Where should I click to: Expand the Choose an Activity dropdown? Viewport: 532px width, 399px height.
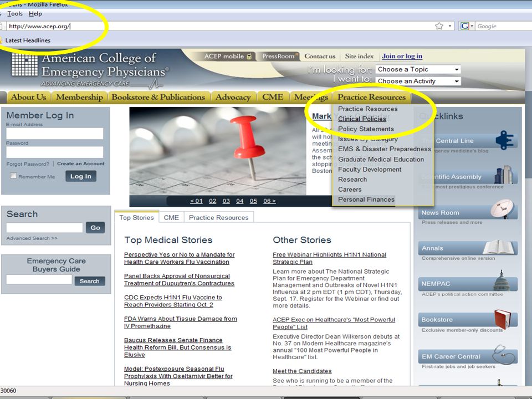pyautogui.click(x=418, y=81)
